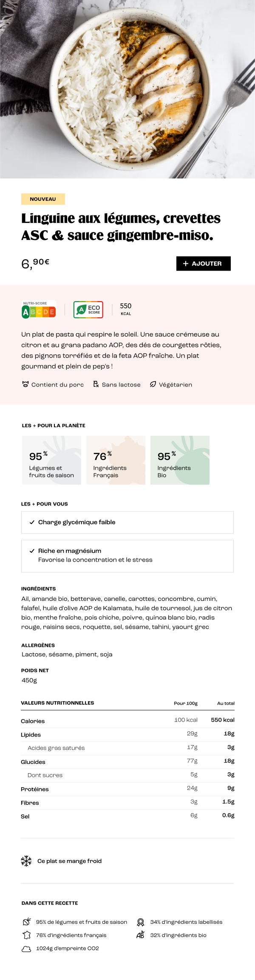Viewport: 255px width, 980px height.
Task: Select the 76% Ingrédients Français card
Action: [116, 460]
